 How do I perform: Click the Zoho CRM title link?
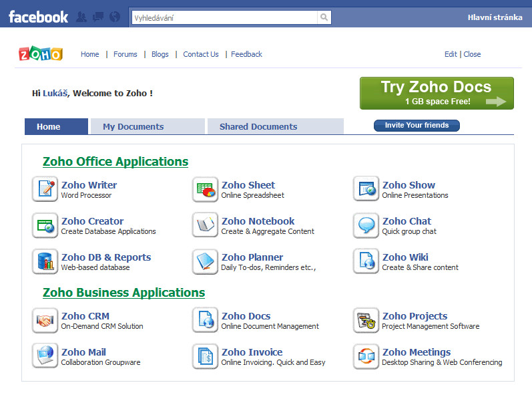coord(85,316)
